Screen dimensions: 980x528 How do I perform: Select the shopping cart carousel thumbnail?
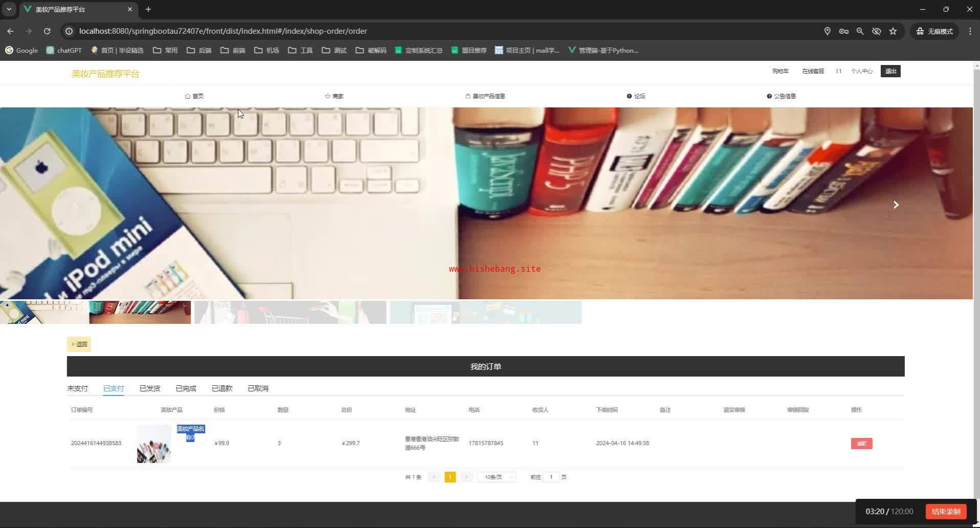(290, 312)
